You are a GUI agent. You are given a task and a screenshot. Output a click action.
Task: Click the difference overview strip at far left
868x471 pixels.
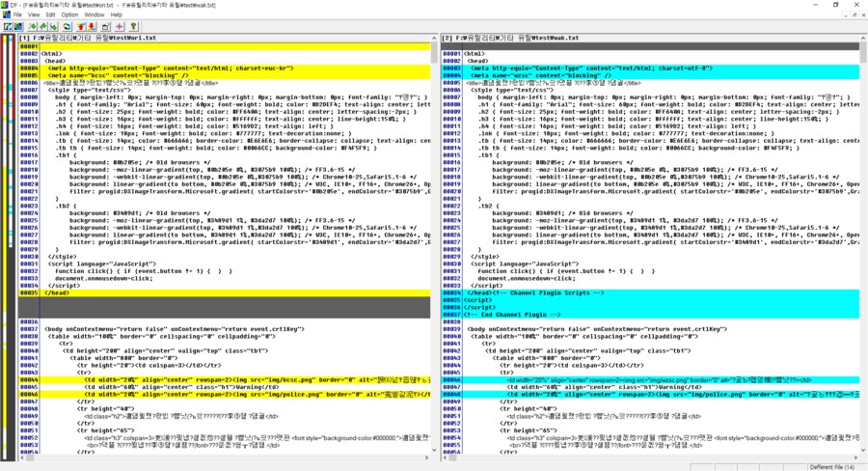9,247
